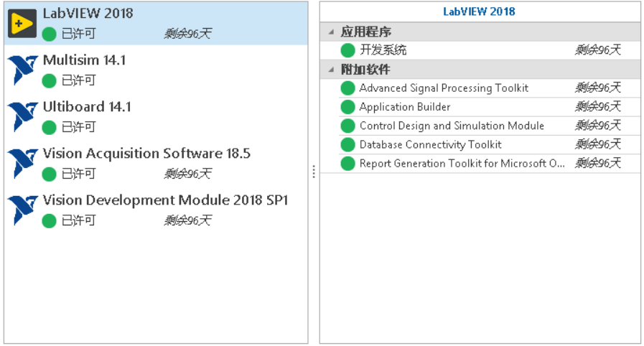Click green dot beside Control Design and Simulation
Viewport: 644px width, 346px height.
[x=347, y=126]
